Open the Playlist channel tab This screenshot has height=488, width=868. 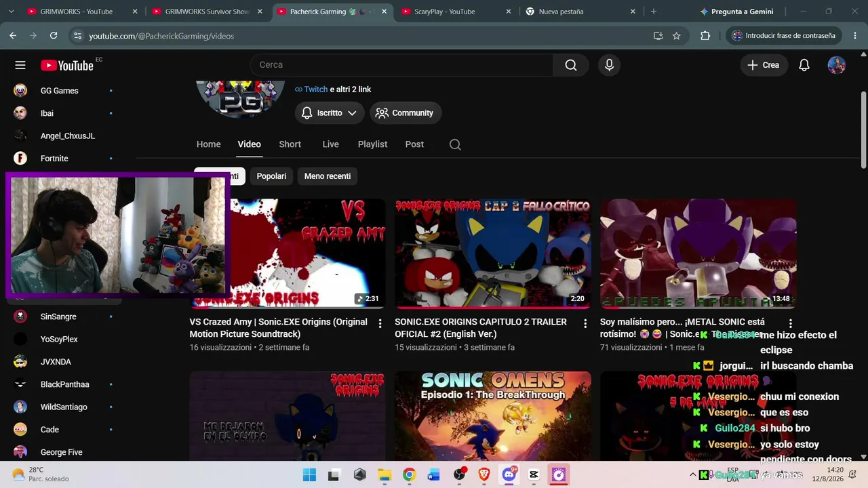pyautogui.click(x=373, y=144)
